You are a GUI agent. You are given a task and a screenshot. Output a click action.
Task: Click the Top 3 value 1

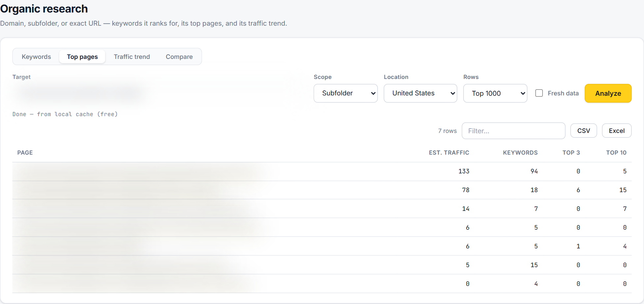click(x=578, y=246)
